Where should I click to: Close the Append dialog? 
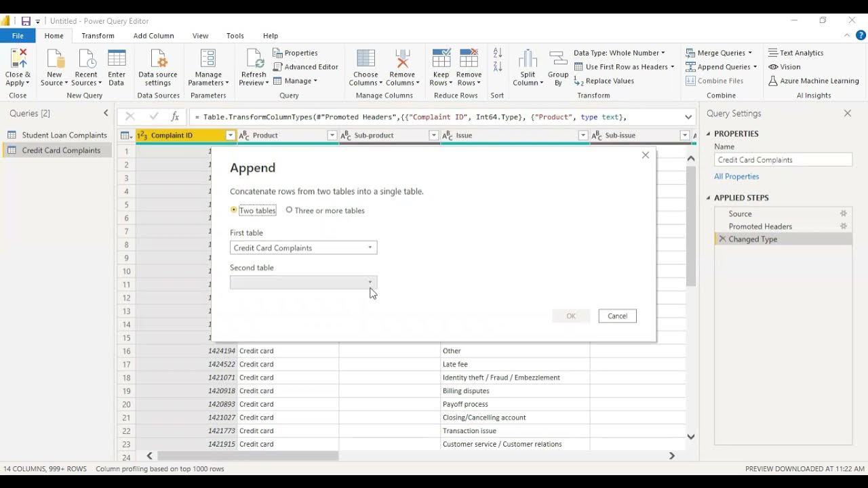(x=646, y=155)
